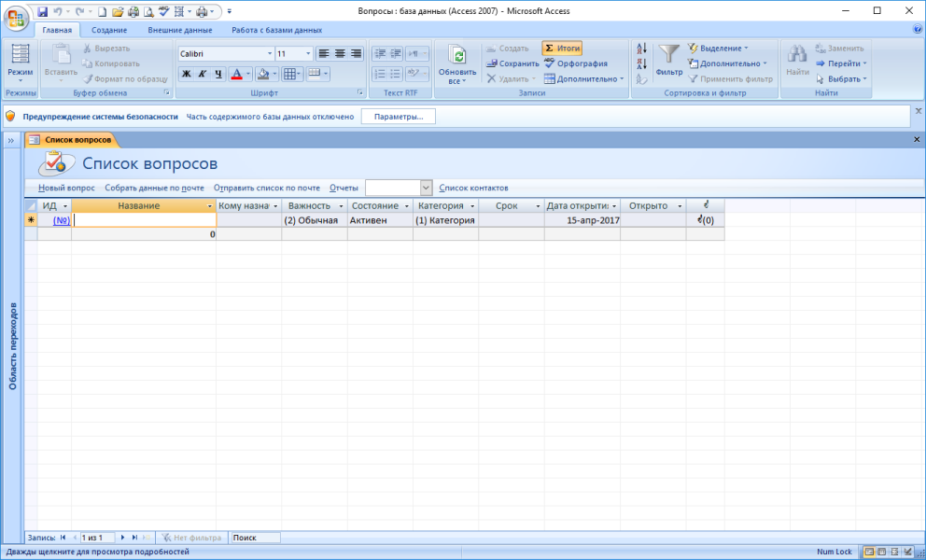Open Дополнительно menu in Записи group
Viewport: 926px width, 560px height.
[x=584, y=78]
